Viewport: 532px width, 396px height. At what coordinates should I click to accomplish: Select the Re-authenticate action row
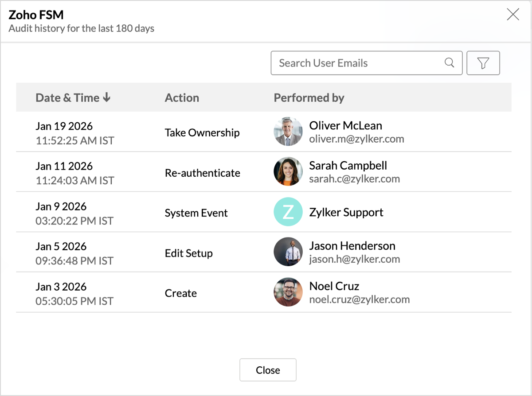[x=203, y=173]
